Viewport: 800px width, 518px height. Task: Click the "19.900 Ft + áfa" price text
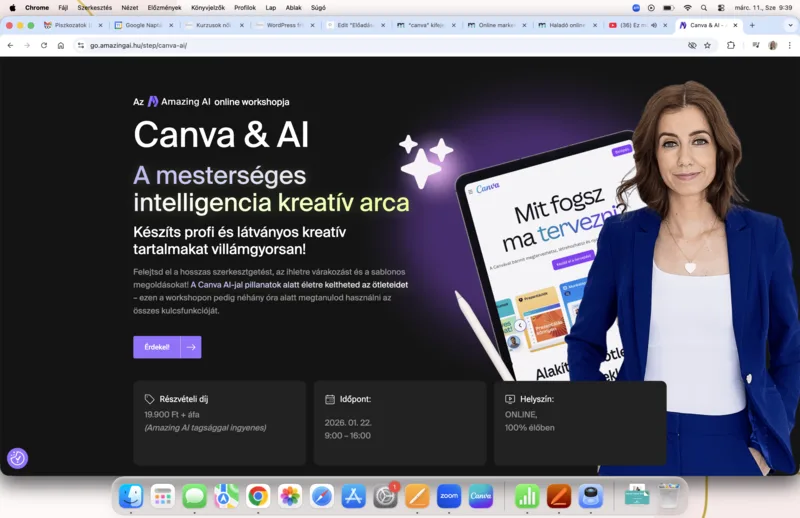click(172, 414)
